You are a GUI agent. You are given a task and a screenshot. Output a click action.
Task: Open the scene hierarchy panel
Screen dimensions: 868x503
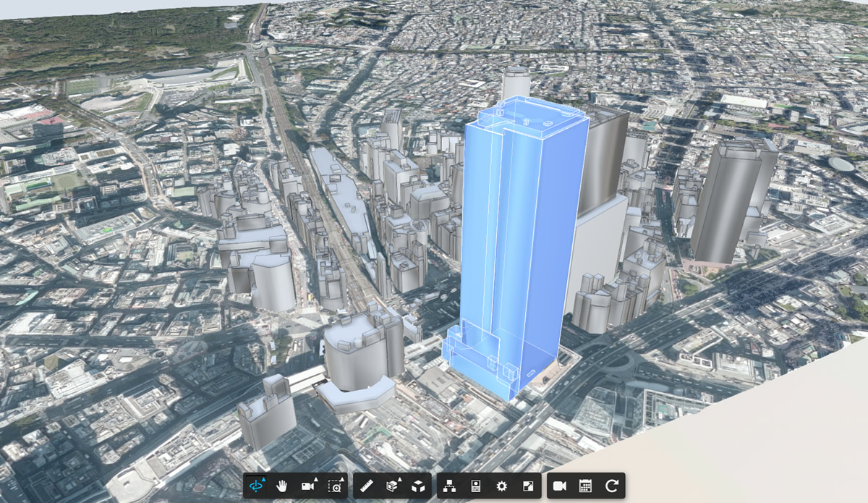pyautogui.click(x=448, y=484)
